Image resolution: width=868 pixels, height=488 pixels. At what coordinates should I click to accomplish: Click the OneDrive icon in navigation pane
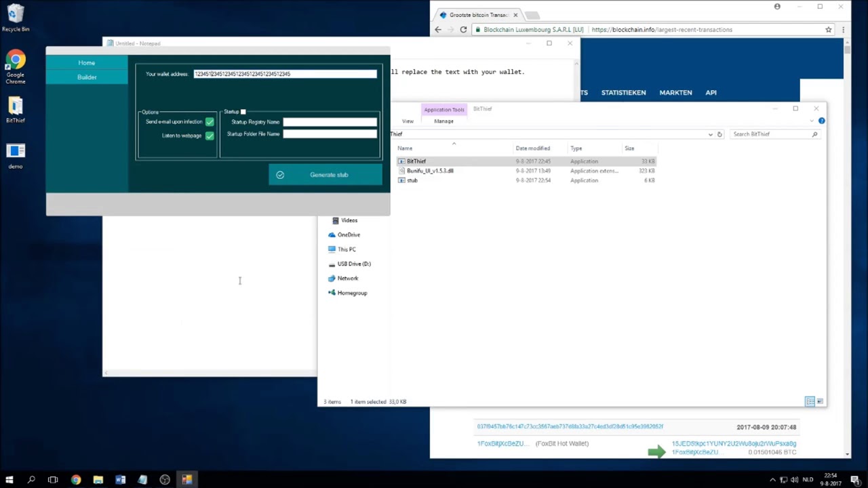tap(332, 235)
